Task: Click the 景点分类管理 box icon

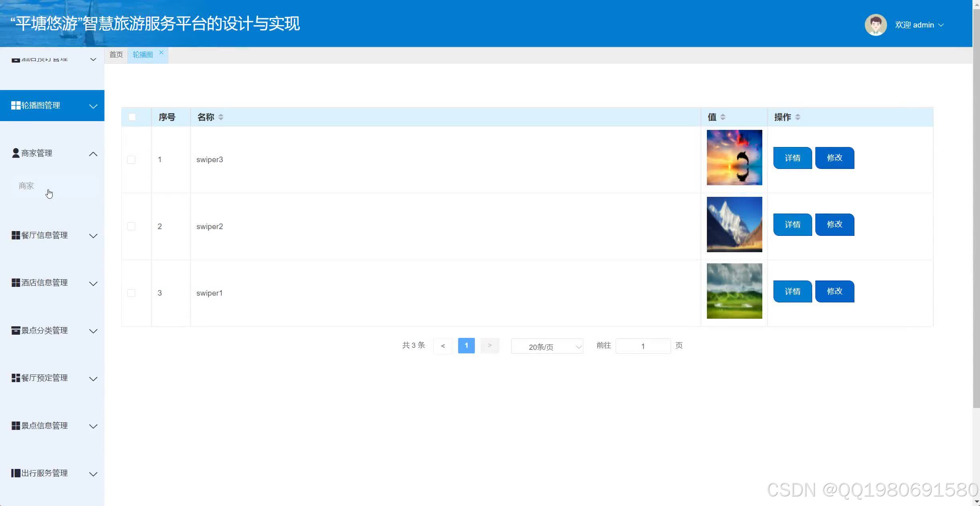Action: pyautogui.click(x=16, y=331)
